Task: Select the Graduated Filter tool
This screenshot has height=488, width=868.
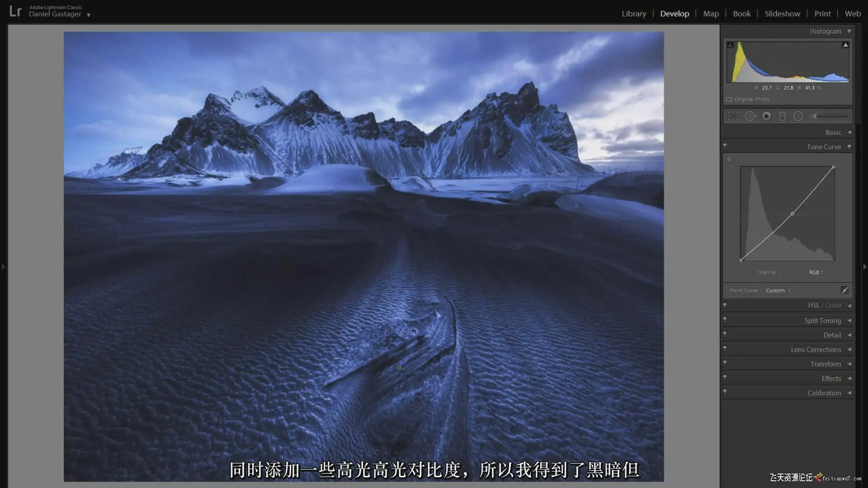Action: (782, 116)
